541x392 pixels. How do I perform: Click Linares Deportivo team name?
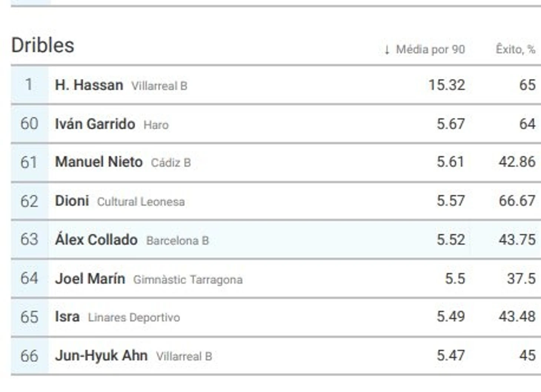tap(134, 318)
